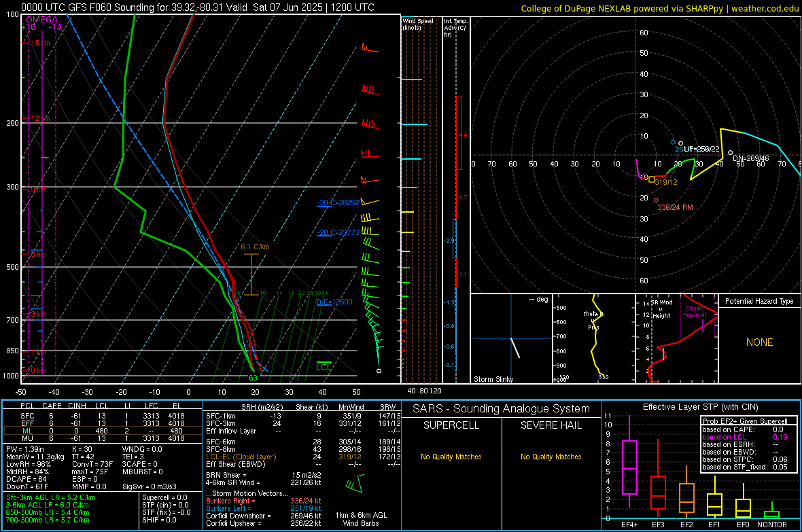Screen dimensions: 802x532
Task: Click the surface dewpoint value 63
Action: click(253, 378)
